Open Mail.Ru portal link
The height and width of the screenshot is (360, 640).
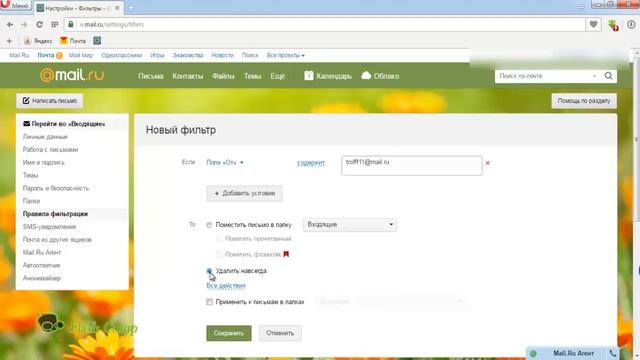[x=19, y=55]
